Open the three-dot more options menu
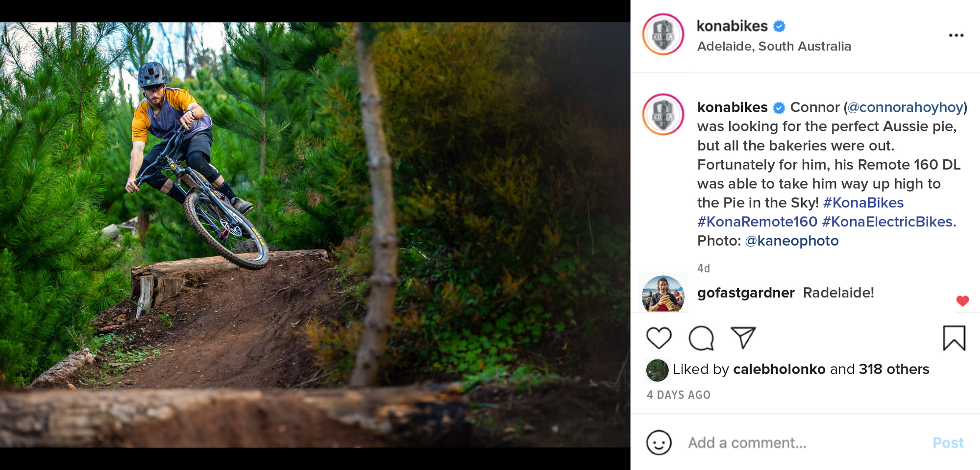Viewport: 980px width, 470px height. pos(956,35)
